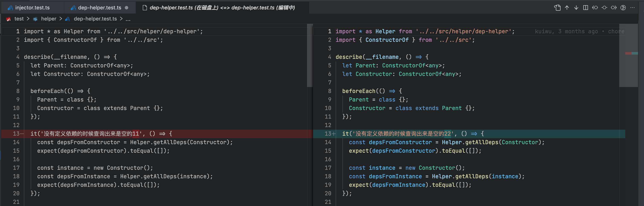The image size is (644, 206).
Task: Click line number 17 in the left pane gutter
Action: 16,168
